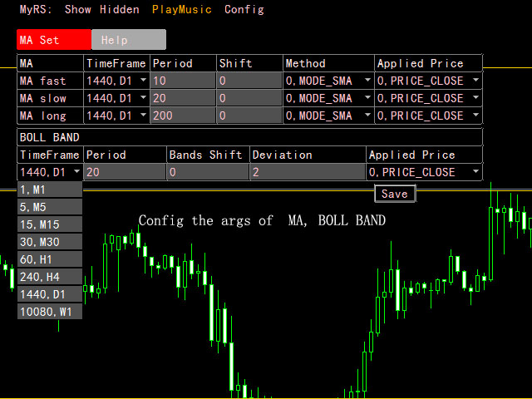Open MA fast Method dropdown
The image size is (532, 399).
(328, 81)
